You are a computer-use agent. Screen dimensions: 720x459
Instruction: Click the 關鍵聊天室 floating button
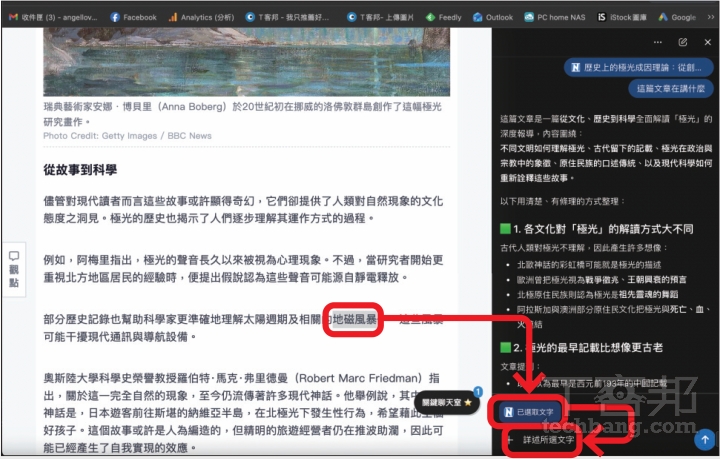447,403
